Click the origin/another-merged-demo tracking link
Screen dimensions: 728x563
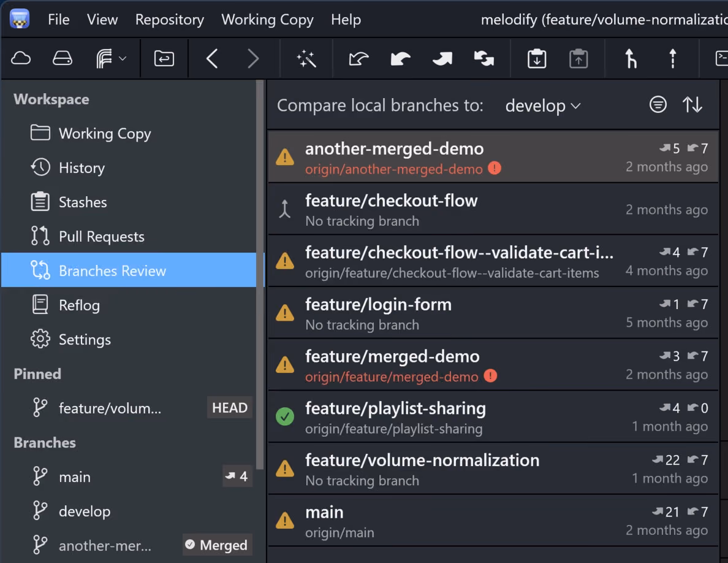tap(393, 169)
